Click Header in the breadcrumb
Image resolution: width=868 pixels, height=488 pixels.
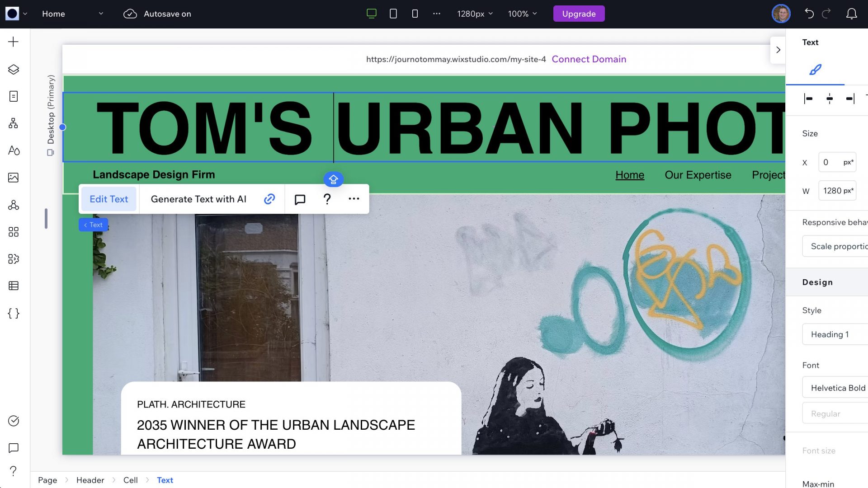point(90,480)
